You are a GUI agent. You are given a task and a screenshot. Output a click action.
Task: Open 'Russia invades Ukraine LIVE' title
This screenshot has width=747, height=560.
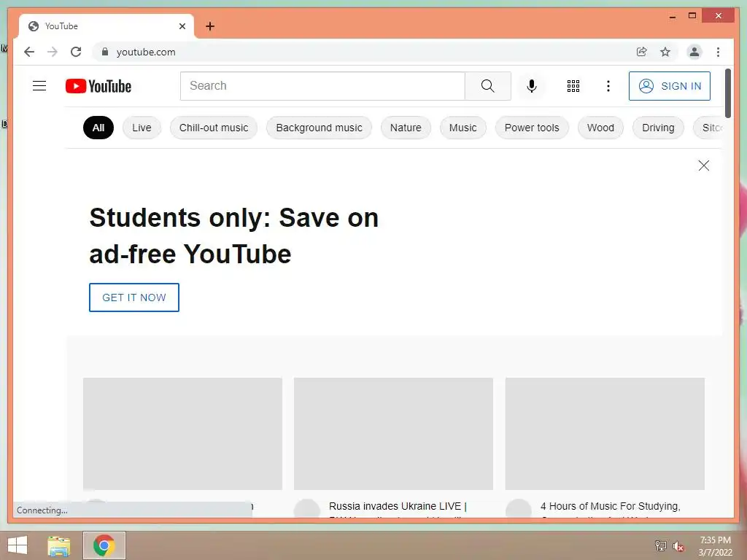(x=398, y=506)
